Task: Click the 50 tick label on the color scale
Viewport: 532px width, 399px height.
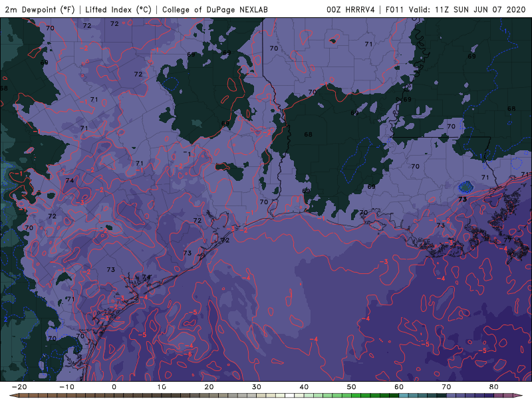Action: coord(352,387)
